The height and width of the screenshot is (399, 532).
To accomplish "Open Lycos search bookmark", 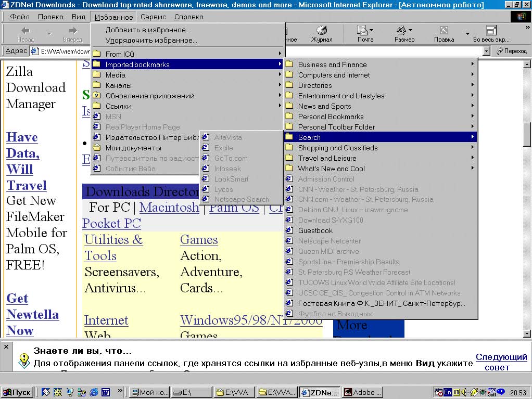I will pos(241,189).
